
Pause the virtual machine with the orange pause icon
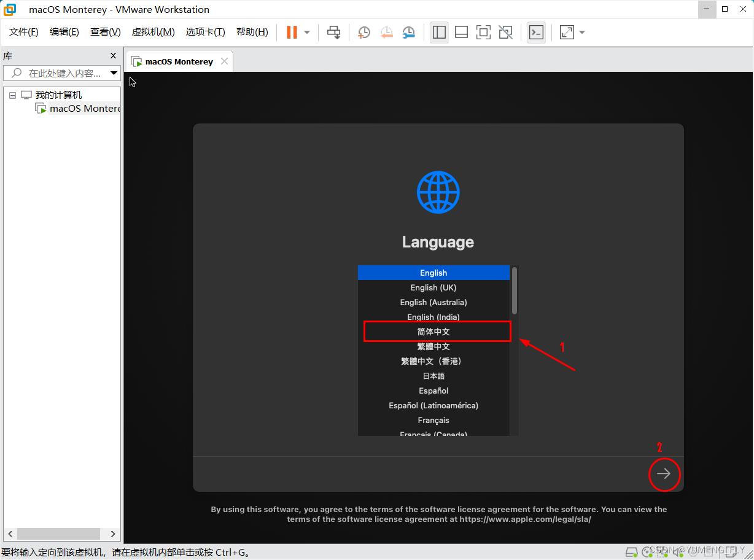pos(292,33)
